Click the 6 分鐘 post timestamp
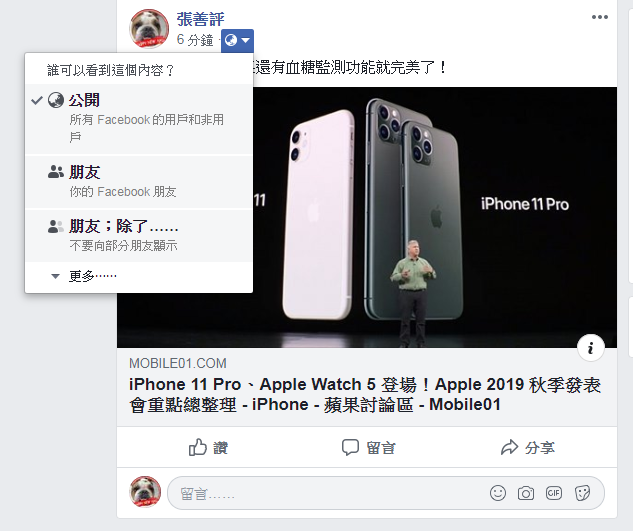Screen dimensions: 633x531 (x=195, y=40)
